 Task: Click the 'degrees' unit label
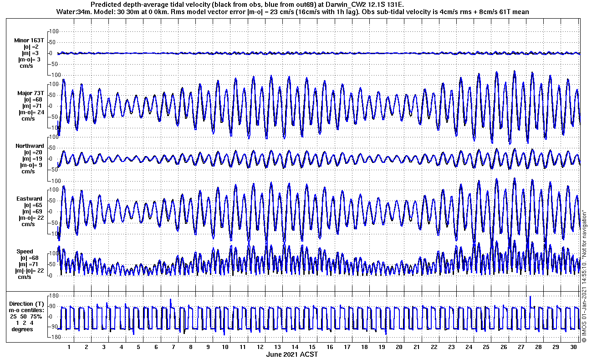22,329
